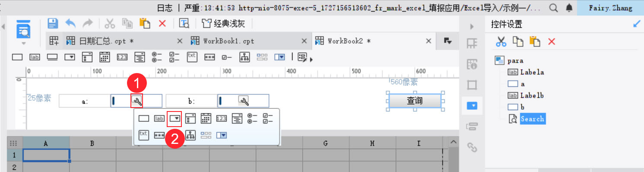Pick the combo box widget in the top widget toolbar

pos(70,57)
